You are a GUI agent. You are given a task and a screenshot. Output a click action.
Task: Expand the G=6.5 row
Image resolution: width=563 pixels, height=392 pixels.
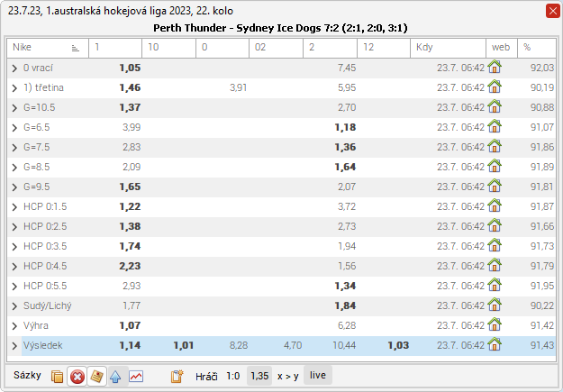point(14,128)
